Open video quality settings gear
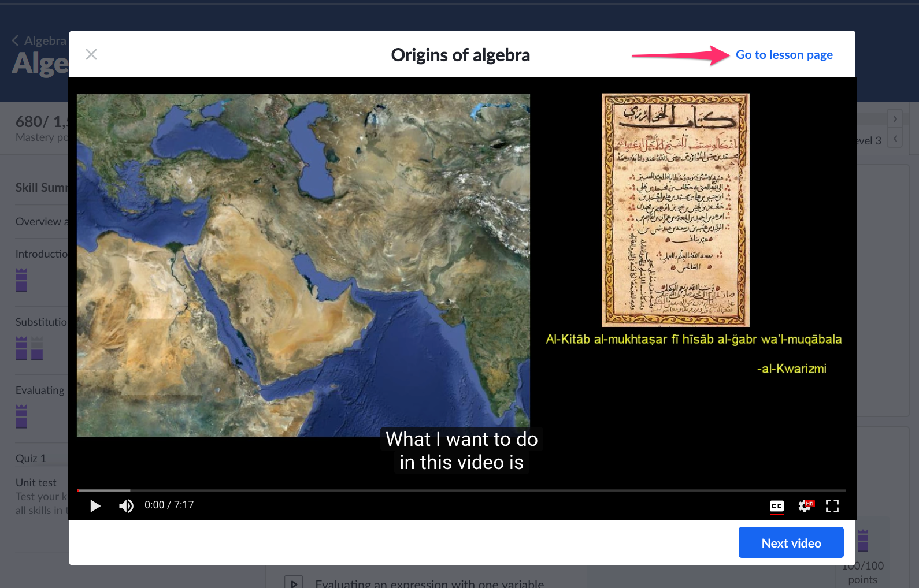 (805, 506)
